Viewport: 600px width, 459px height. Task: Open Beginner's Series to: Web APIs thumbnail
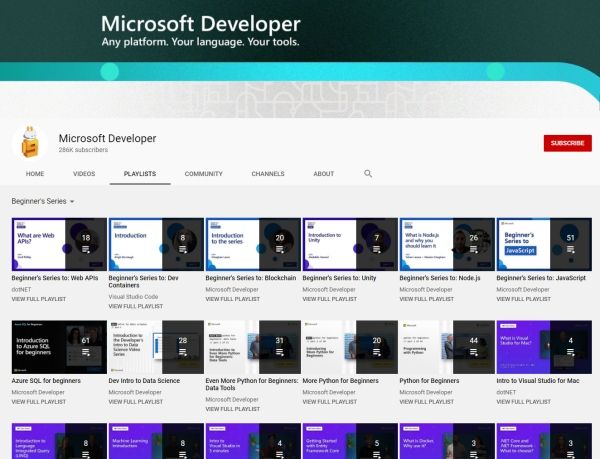pos(56,244)
